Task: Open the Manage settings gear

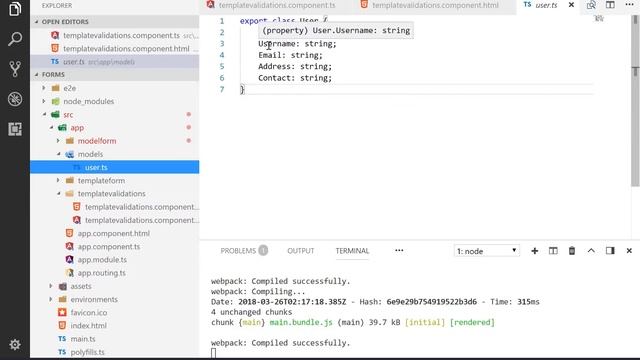Action: [15, 345]
